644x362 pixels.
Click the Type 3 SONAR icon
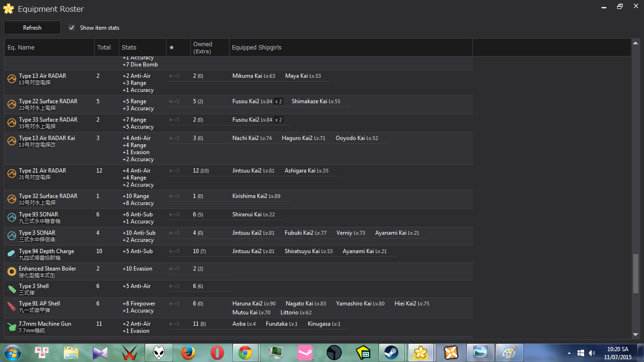coord(12,236)
